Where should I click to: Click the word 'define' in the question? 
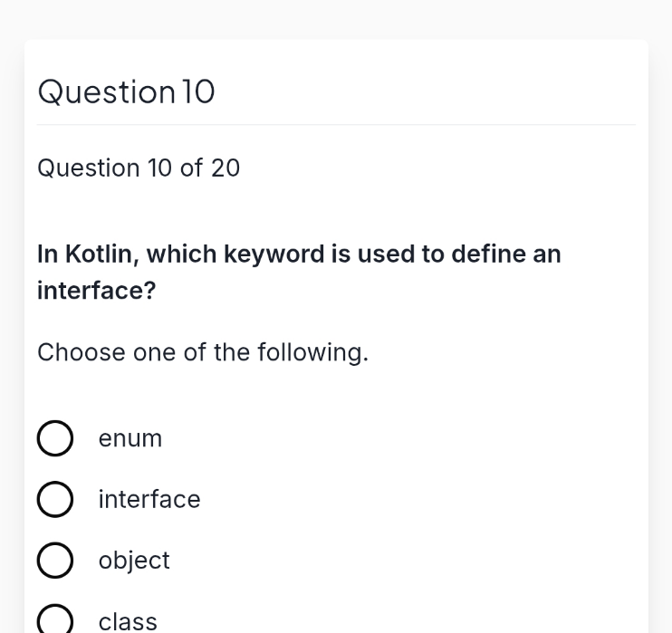(488, 254)
